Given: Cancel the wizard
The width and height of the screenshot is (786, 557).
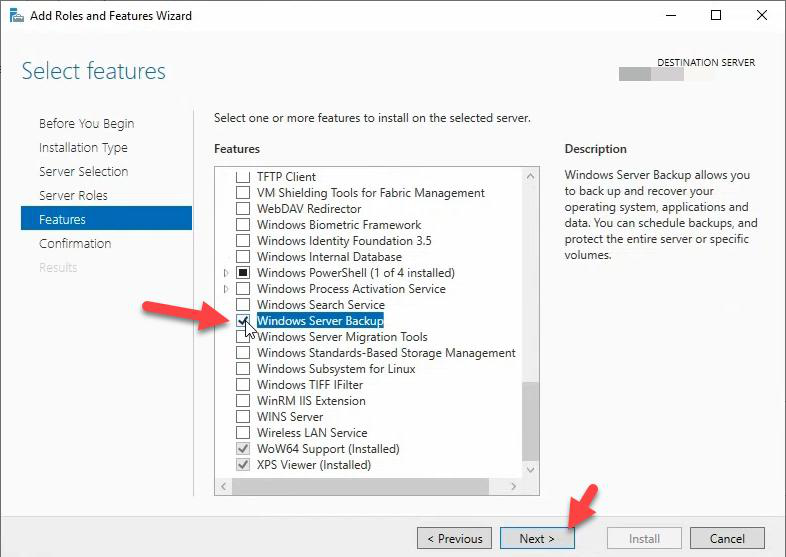Looking at the screenshot, I should 727,538.
